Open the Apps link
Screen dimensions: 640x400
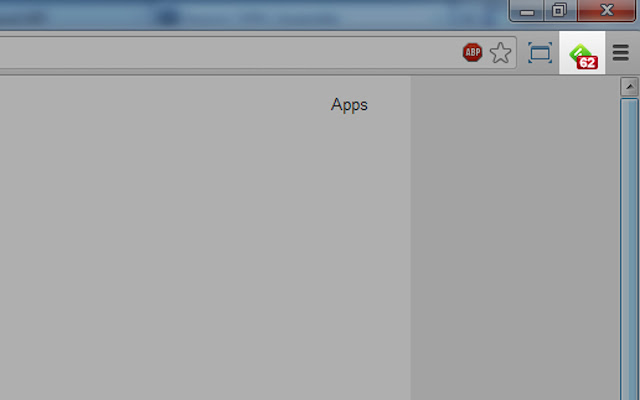349,105
